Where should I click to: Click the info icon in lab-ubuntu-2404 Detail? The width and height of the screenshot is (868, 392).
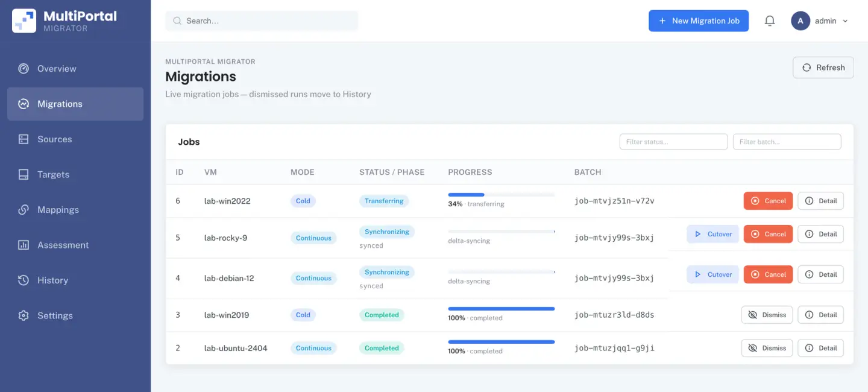(x=810, y=348)
